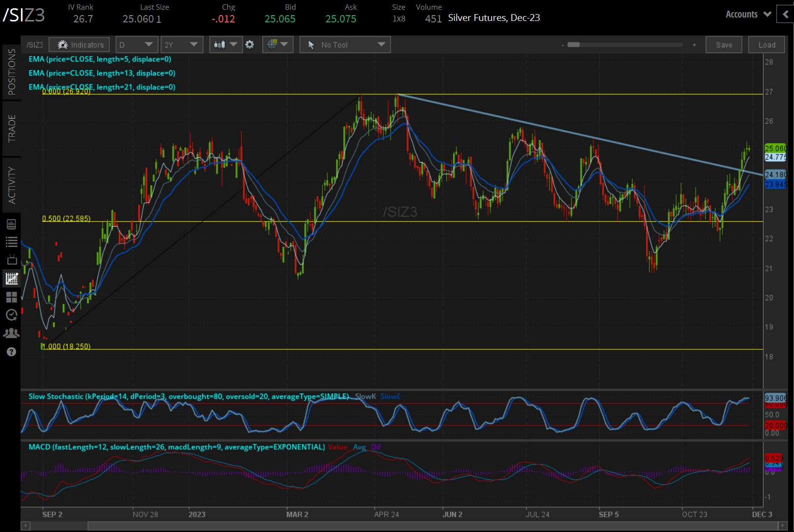Click the clock history icon in sidebar
The image size is (794, 532).
coord(12,315)
